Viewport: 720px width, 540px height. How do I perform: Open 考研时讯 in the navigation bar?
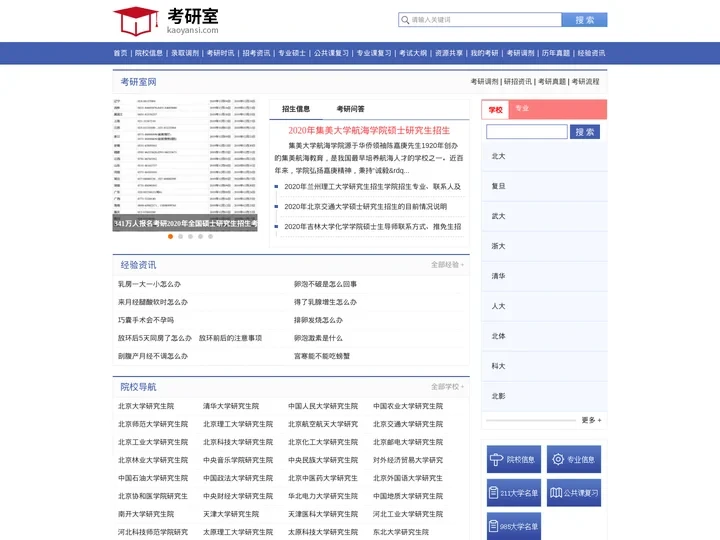(x=220, y=53)
